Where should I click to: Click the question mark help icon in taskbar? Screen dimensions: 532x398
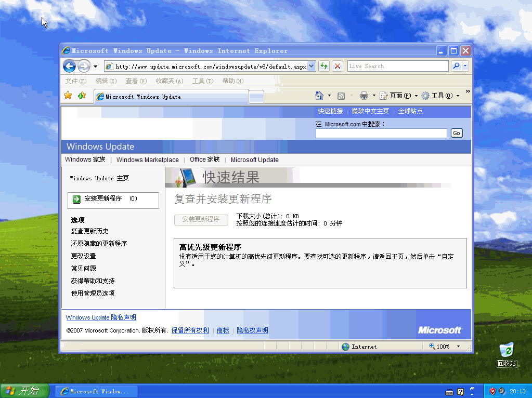click(x=460, y=392)
